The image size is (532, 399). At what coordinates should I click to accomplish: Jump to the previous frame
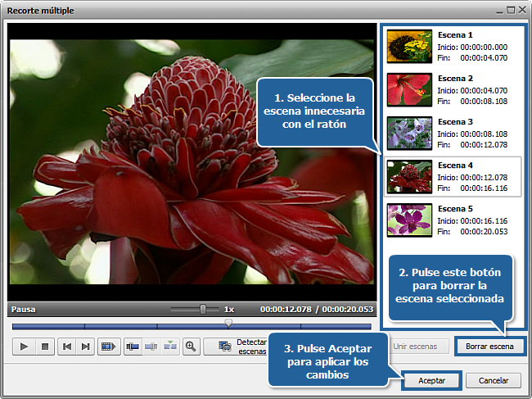coord(67,347)
